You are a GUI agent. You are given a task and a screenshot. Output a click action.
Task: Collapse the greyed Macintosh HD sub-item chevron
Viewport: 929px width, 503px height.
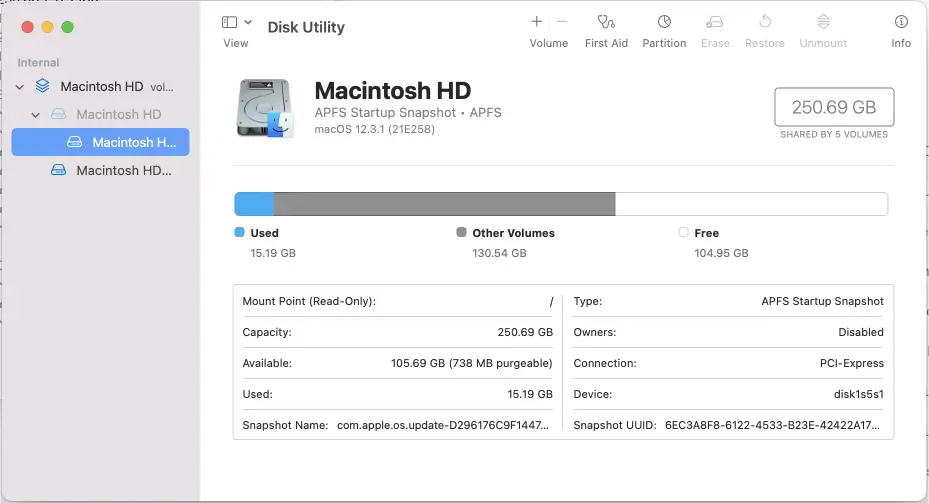point(36,115)
